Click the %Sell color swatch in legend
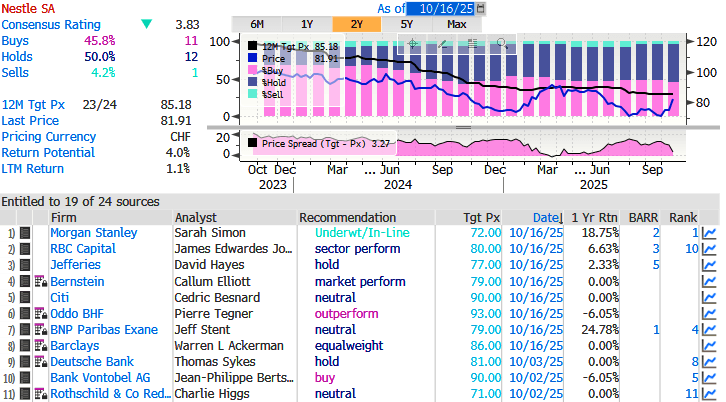The width and height of the screenshot is (726, 402). pyautogui.click(x=253, y=94)
